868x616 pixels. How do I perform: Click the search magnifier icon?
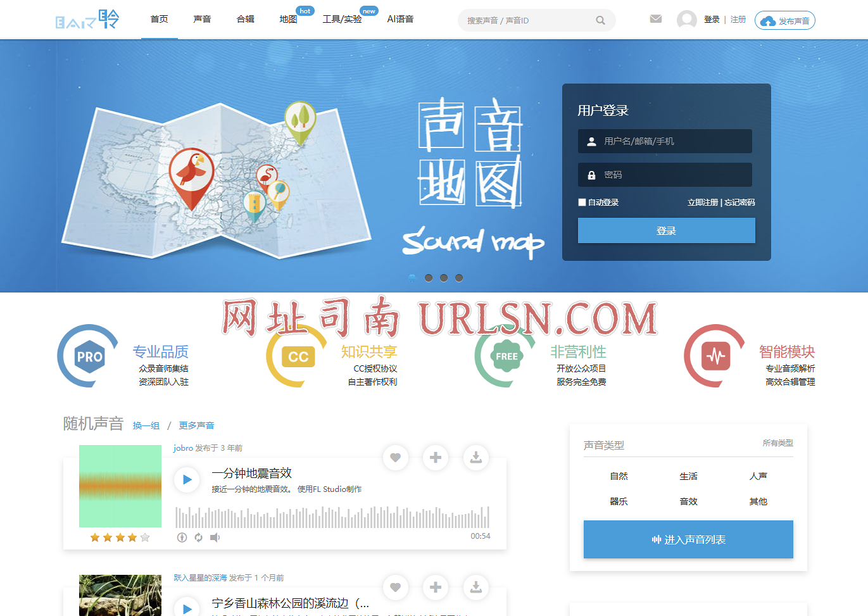pyautogui.click(x=600, y=20)
